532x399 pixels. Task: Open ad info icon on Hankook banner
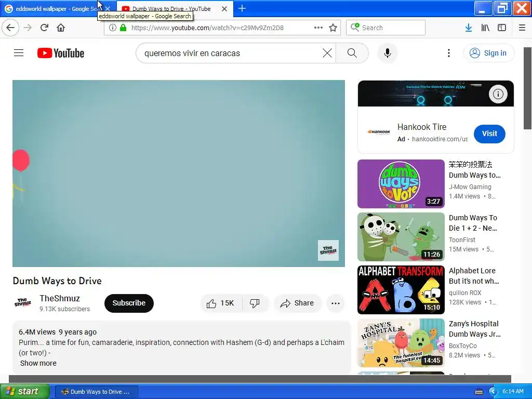[x=498, y=94]
